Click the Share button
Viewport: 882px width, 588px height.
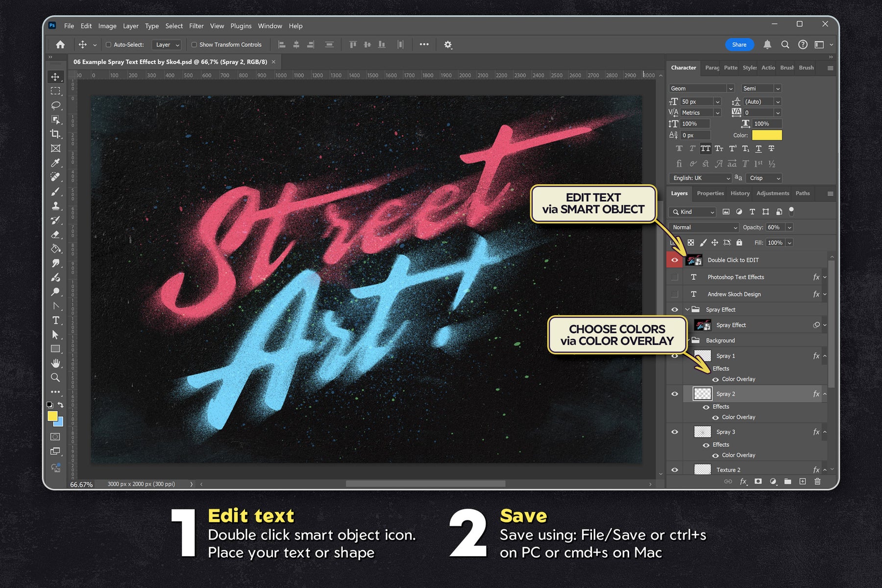point(739,45)
